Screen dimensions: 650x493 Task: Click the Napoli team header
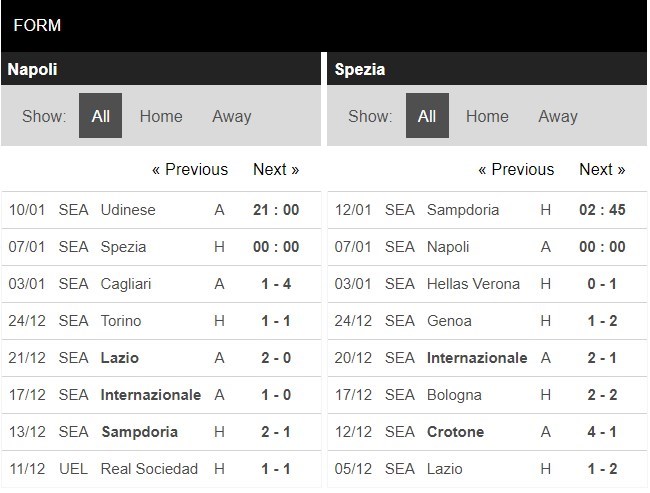[32, 69]
